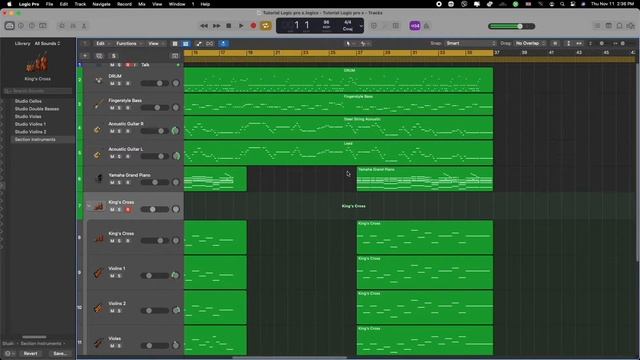Viewport: 640px width, 360px height.
Task: Click the Acoustic Guitar R track icon
Action: click(98, 130)
